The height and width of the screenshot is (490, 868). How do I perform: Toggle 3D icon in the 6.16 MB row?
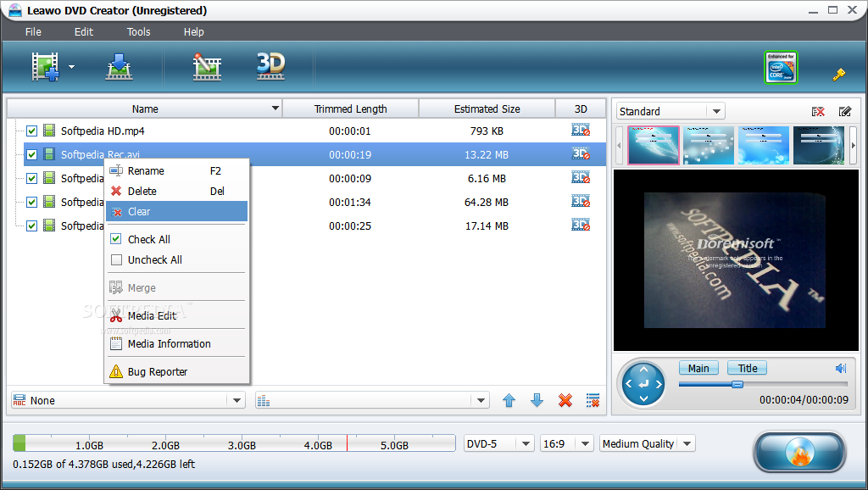pyautogui.click(x=581, y=177)
